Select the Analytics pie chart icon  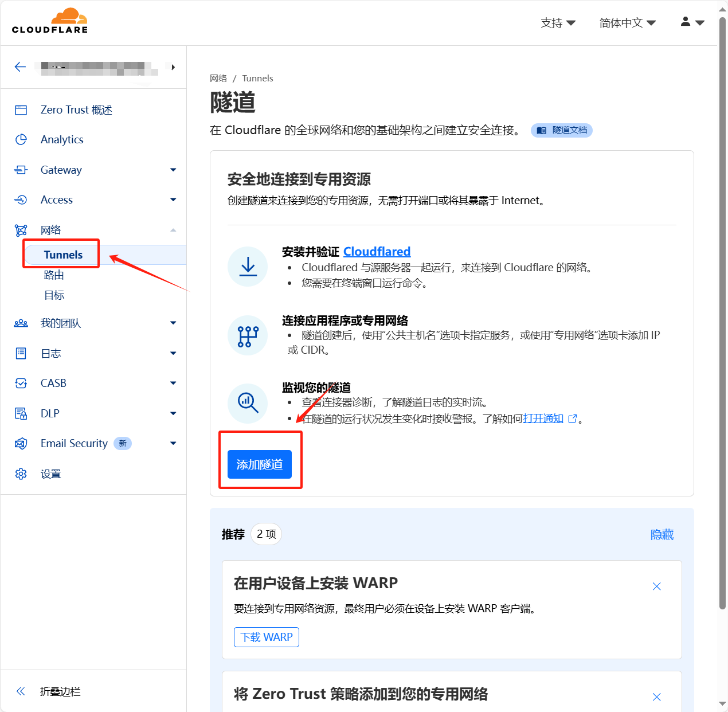pos(21,139)
